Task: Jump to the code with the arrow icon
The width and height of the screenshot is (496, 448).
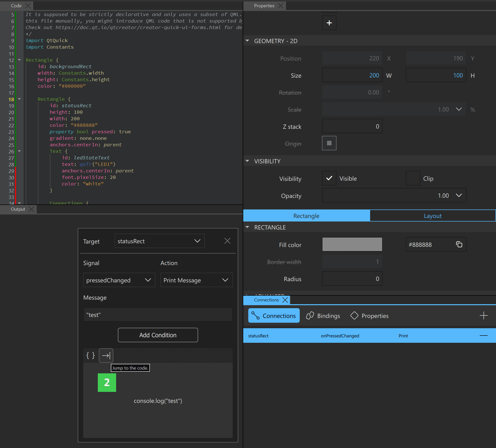Action: [x=106, y=355]
